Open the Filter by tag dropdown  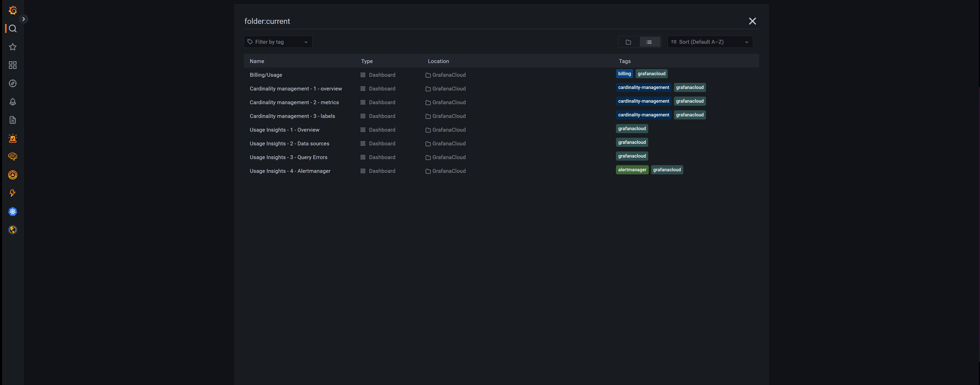[x=278, y=42]
